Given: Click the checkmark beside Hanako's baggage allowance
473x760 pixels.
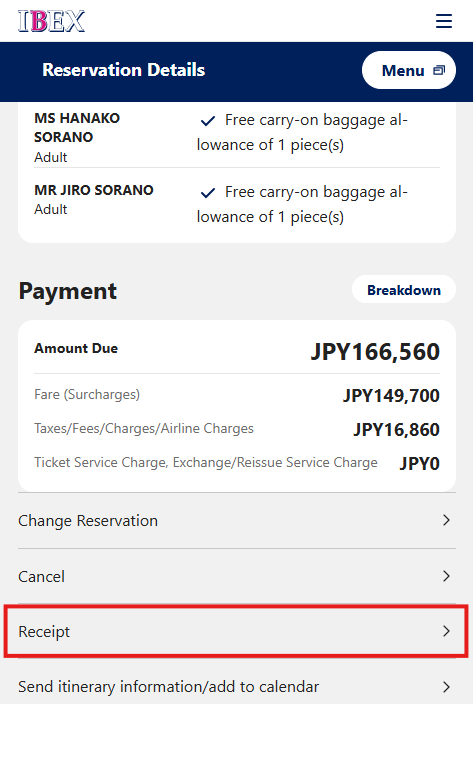Looking at the screenshot, I should [x=208, y=120].
